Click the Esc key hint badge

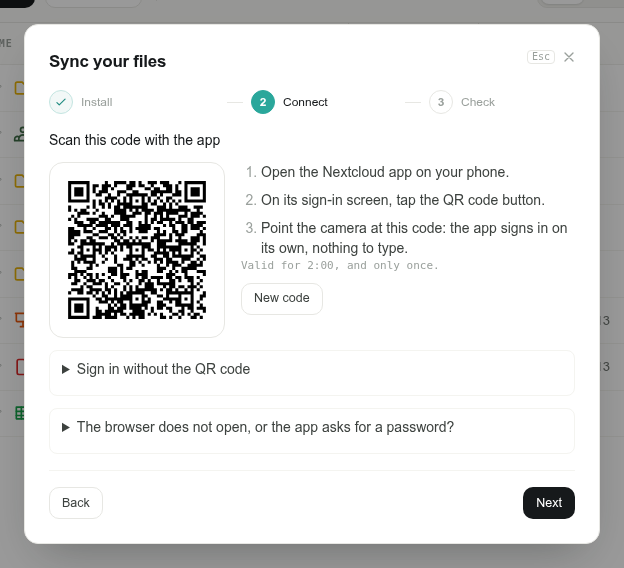pyautogui.click(x=540, y=57)
